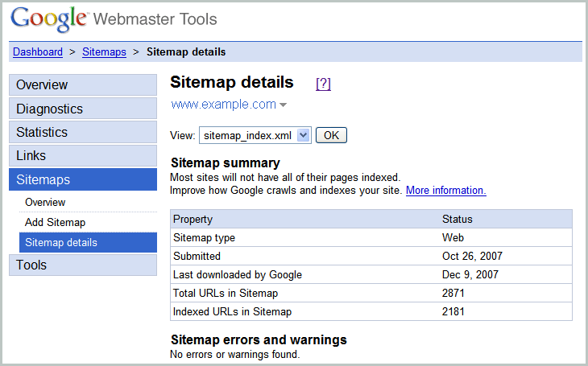Click the Status column header
Screen dimensions: 588x366
[x=458, y=219]
